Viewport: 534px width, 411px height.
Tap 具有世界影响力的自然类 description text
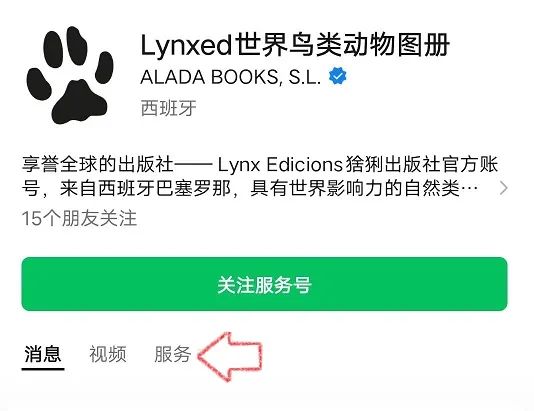point(355,188)
